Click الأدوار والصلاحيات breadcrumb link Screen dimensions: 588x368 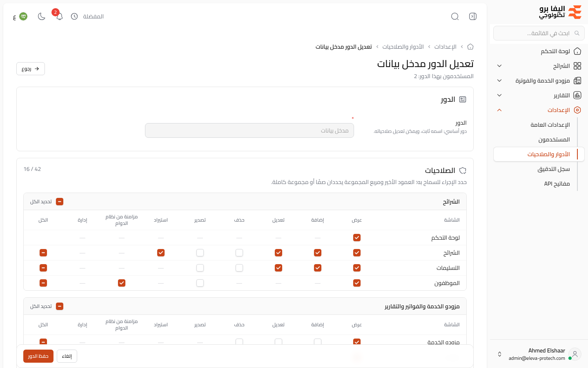click(403, 47)
